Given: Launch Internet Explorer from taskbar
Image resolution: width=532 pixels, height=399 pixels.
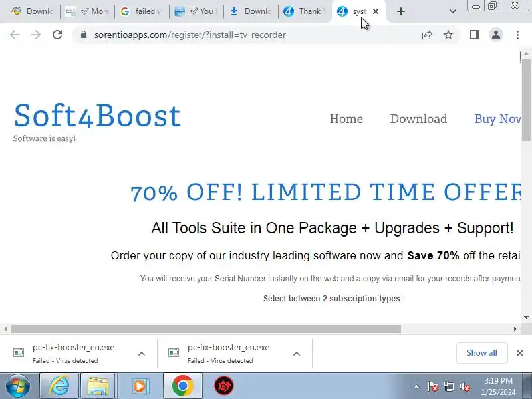Looking at the screenshot, I should tap(59, 386).
